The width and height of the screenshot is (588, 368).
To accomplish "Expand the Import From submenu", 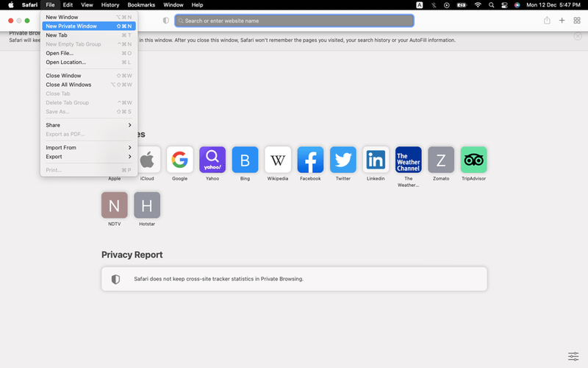I will [88, 148].
